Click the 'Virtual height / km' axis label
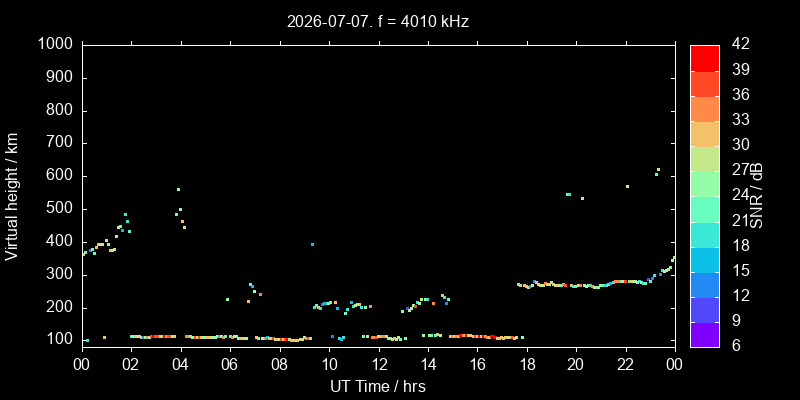The height and width of the screenshot is (400, 800). (12, 197)
